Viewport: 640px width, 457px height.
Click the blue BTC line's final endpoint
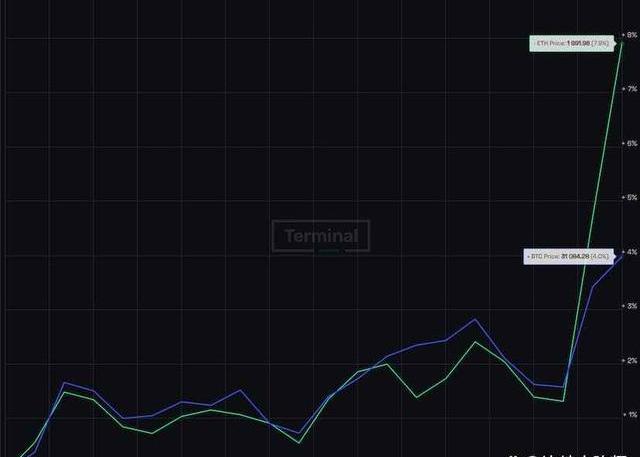pos(622,256)
